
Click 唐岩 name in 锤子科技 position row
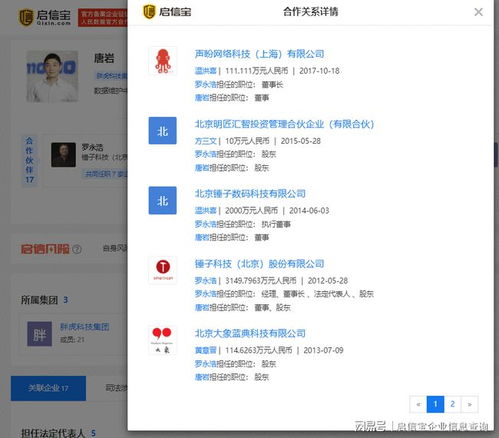coord(202,307)
